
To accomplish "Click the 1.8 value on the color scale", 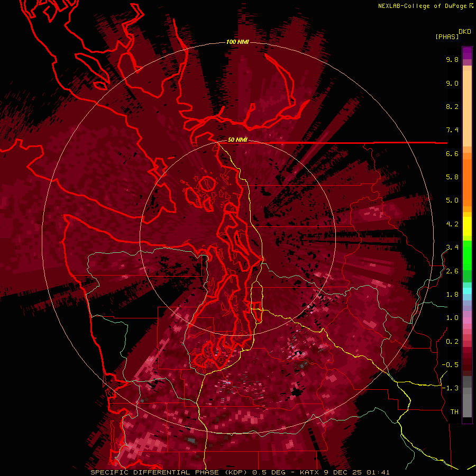I will tap(452, 295).
